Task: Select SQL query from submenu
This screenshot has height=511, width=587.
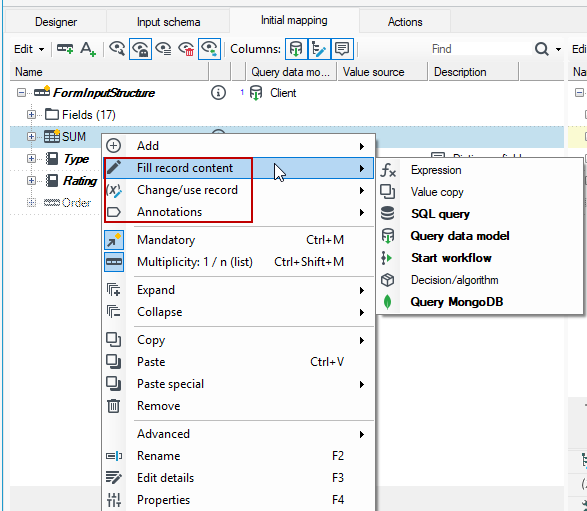Action: tap(440, 214)
